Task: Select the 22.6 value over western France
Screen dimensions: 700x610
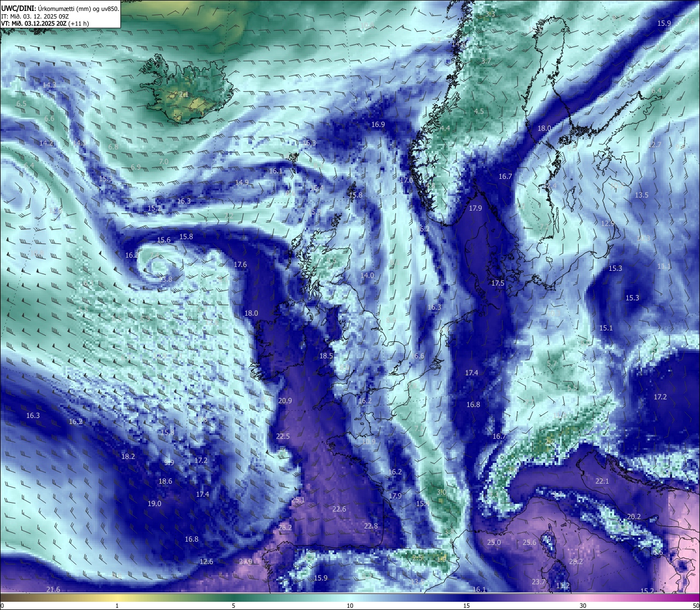Action: (x=339, y=509)
